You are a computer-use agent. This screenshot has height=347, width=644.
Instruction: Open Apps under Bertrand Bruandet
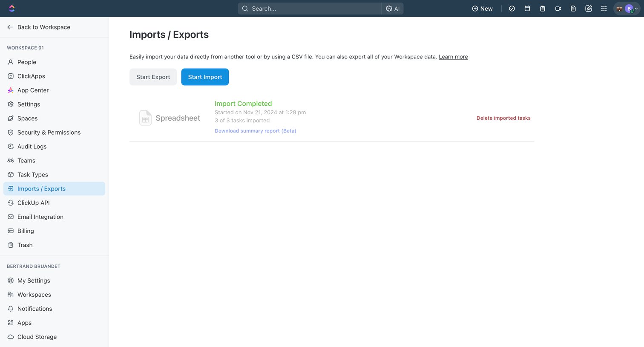pyautogui.click(x=54, y=323)
